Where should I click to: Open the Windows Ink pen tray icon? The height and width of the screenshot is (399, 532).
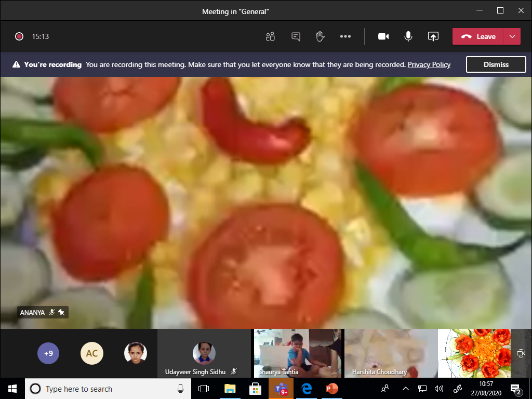click(458, 389)
